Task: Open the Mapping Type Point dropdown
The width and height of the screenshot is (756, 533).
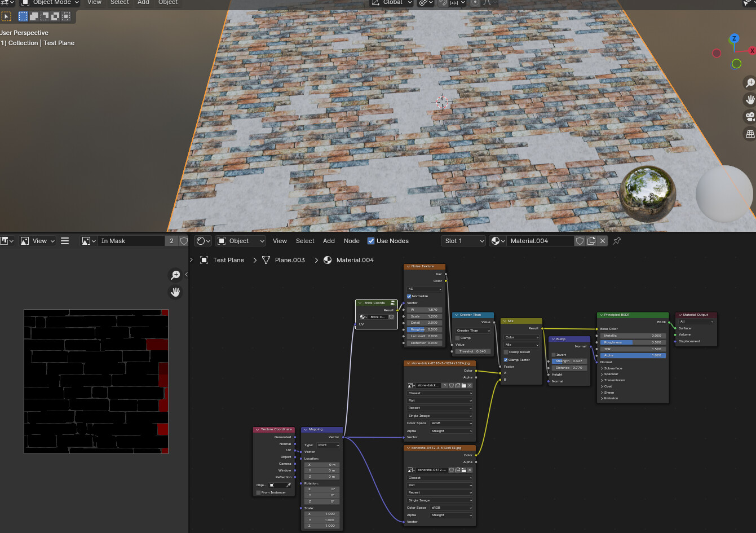Action: [x=328, y=445]
